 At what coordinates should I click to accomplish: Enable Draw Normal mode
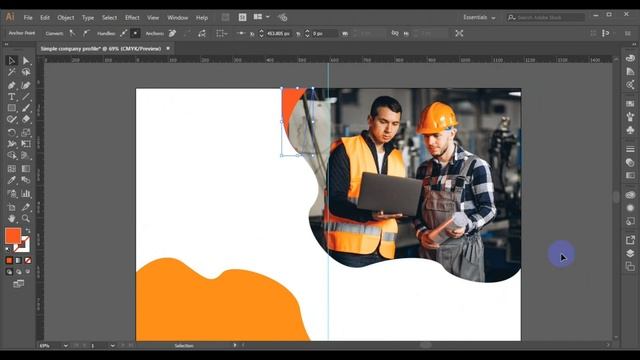click(9, 271)
